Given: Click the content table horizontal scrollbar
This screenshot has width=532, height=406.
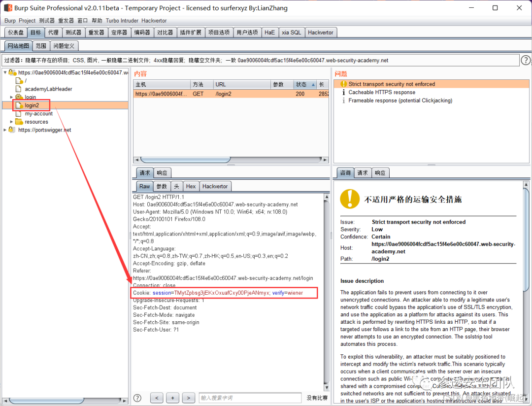Looking at the screenshot, I should 231,160.
